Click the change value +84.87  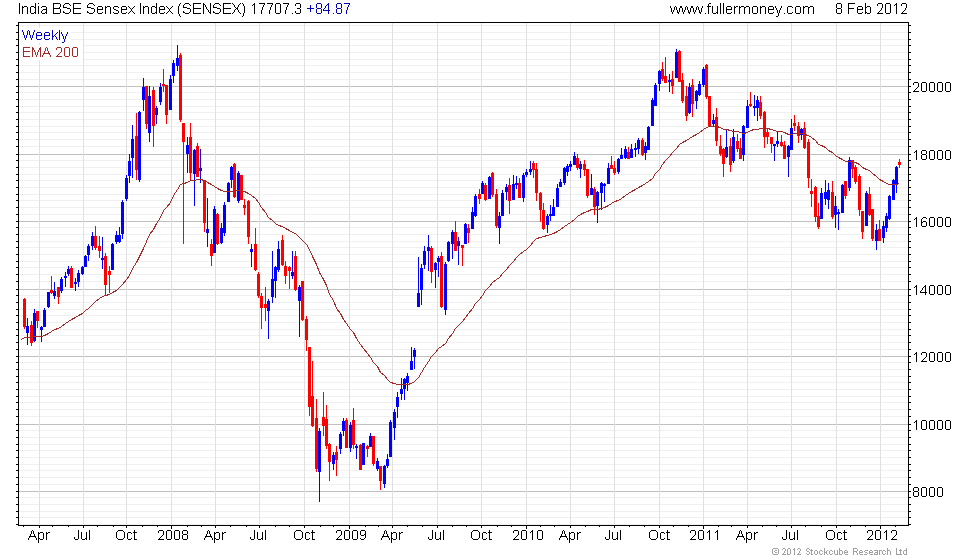328,9
